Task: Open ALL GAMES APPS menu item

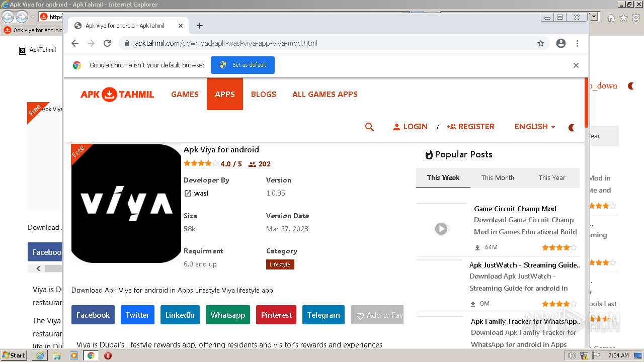Action: coord(325,94)
